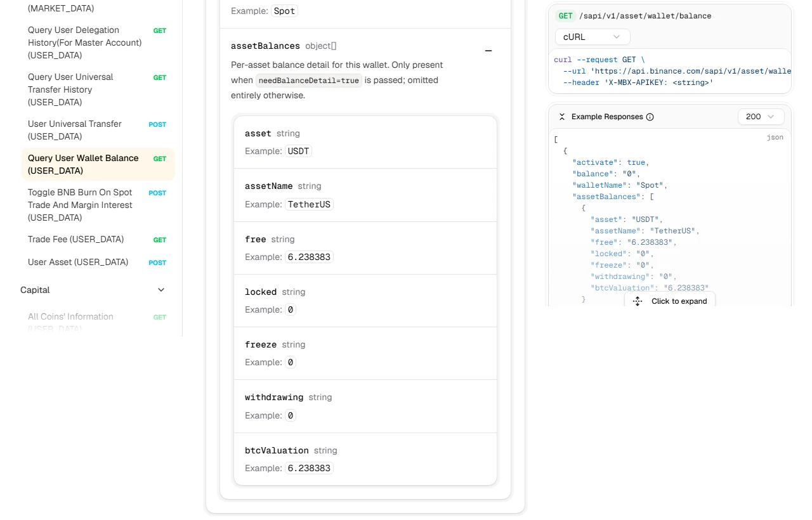Click the Capital section heading

pyautogui.click(x=35, y=290)
